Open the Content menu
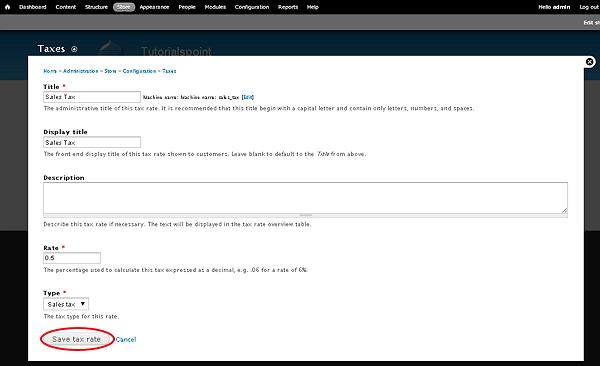600x366 pixels. [66, 7]
